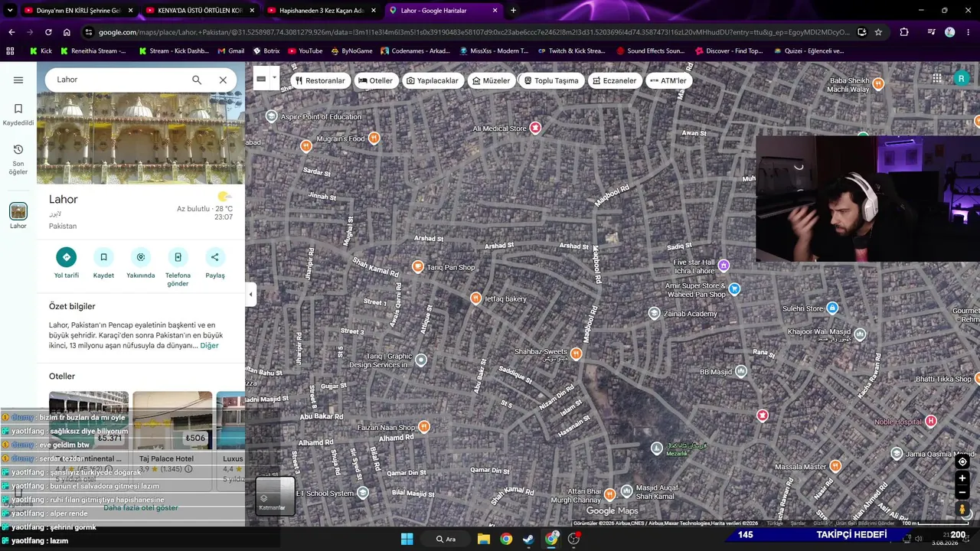Filter the map by Oteller chip
This screenshot has width=980, height=551.
pos(375,80)
